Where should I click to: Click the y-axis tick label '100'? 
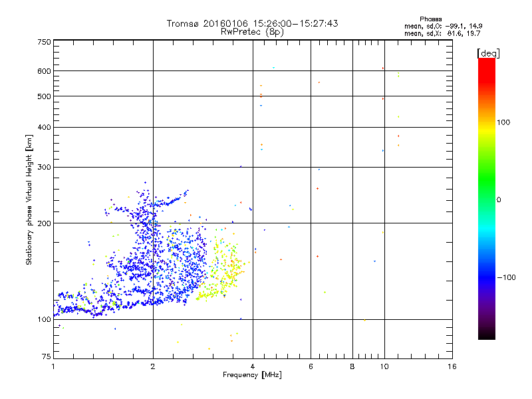pos(45,319)
